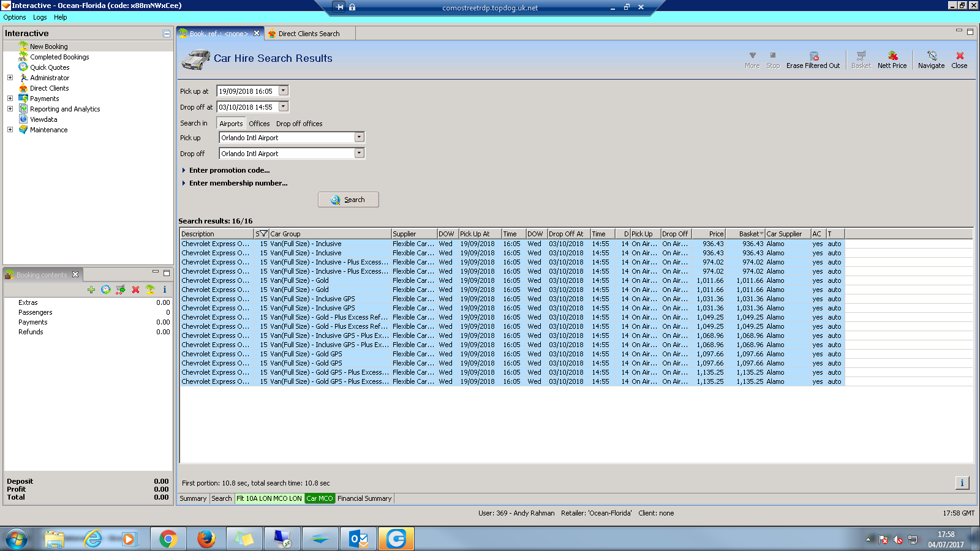Click the cart with green arrow icon
Image resolution: width=980 pixels, height=551 pixels.
pyautogui.click(x=121, y=290)
